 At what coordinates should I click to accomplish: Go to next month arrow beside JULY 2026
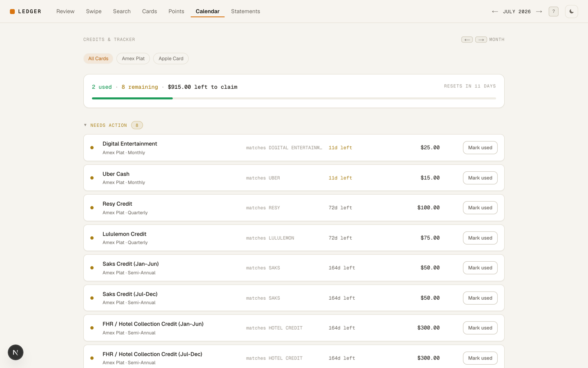pyautogui.click(x=539, y=11)
